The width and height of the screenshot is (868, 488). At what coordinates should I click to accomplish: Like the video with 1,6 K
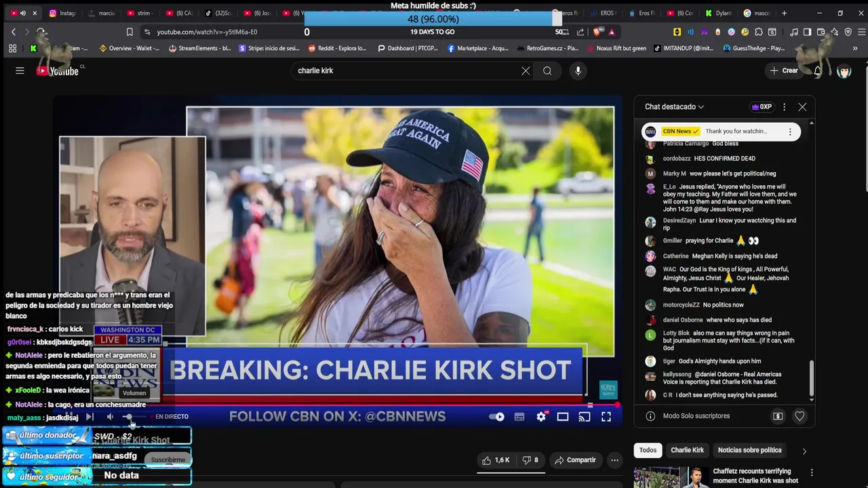(x=496, y=460)
